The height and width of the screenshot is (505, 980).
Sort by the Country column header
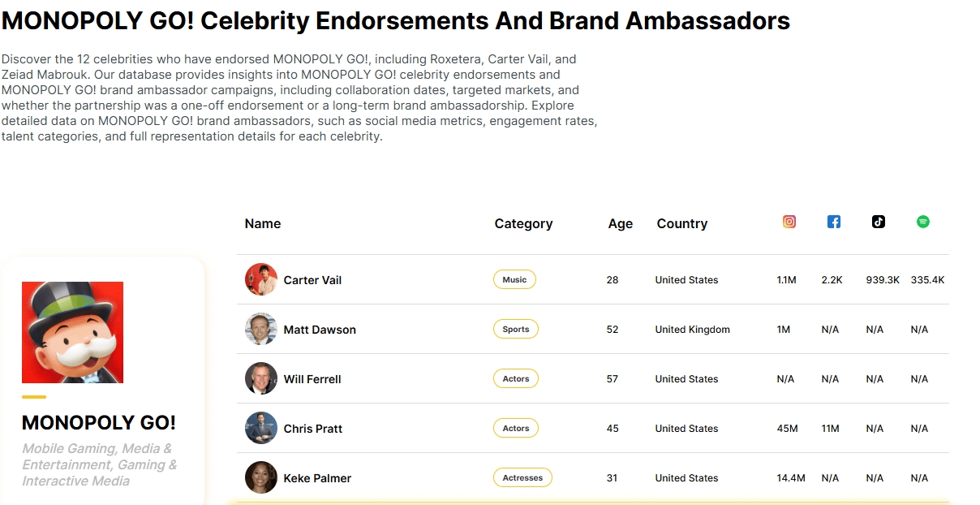(x=682, y=223)
